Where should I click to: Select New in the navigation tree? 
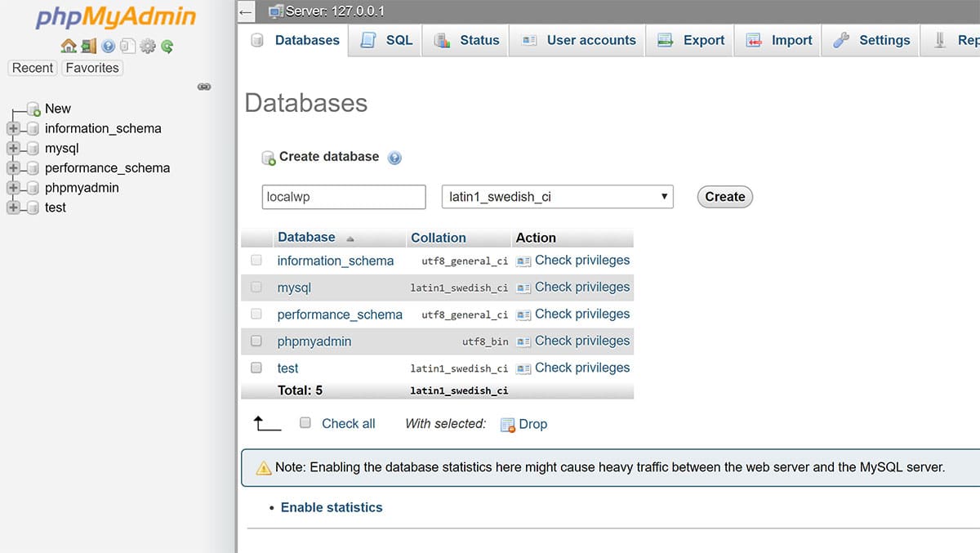coord(58,109)
